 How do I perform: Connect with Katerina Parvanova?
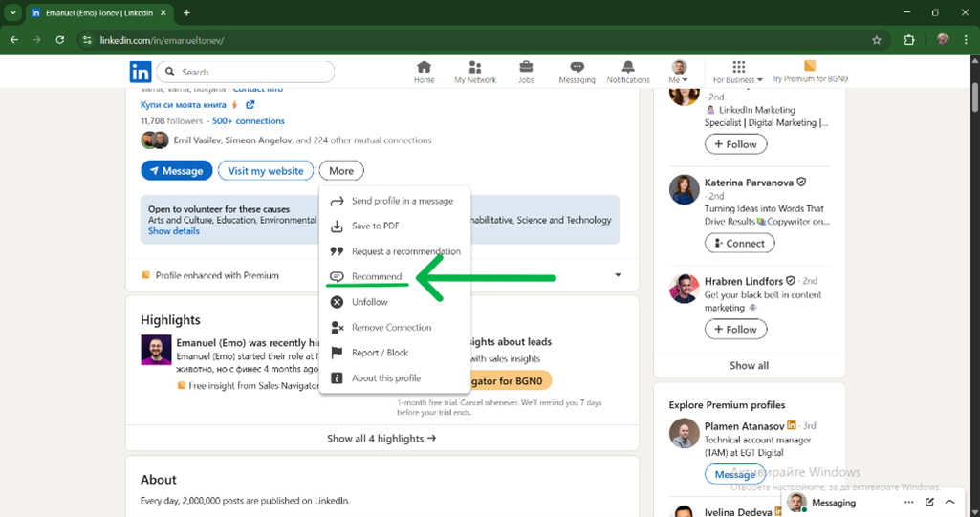click(x=738, y=243)
